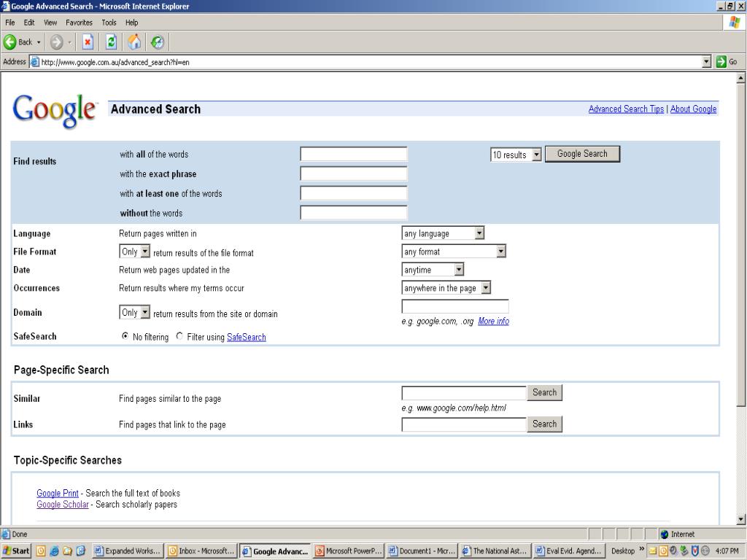Focus the 'with the exact phrase' field

tap(354, 174)
